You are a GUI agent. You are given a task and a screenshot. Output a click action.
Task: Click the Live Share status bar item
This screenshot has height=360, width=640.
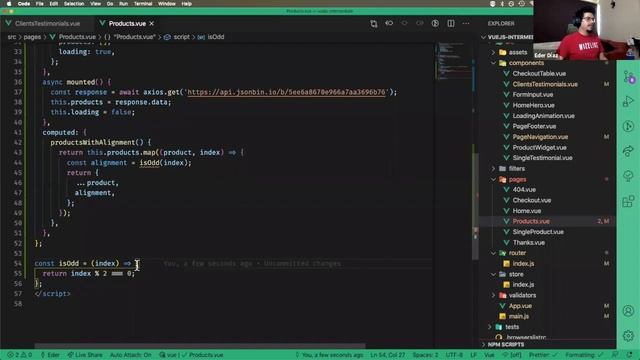pyautogui.click(x=85, y=355)
